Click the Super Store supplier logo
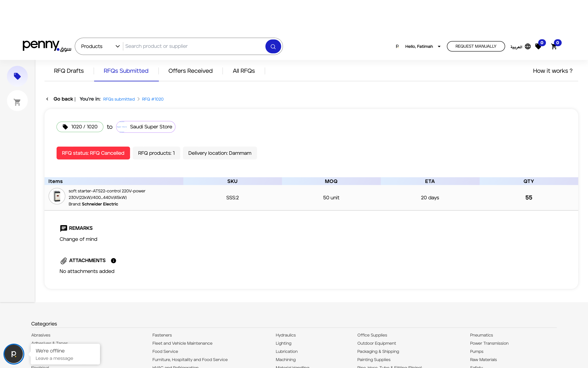 click(122, 127)
